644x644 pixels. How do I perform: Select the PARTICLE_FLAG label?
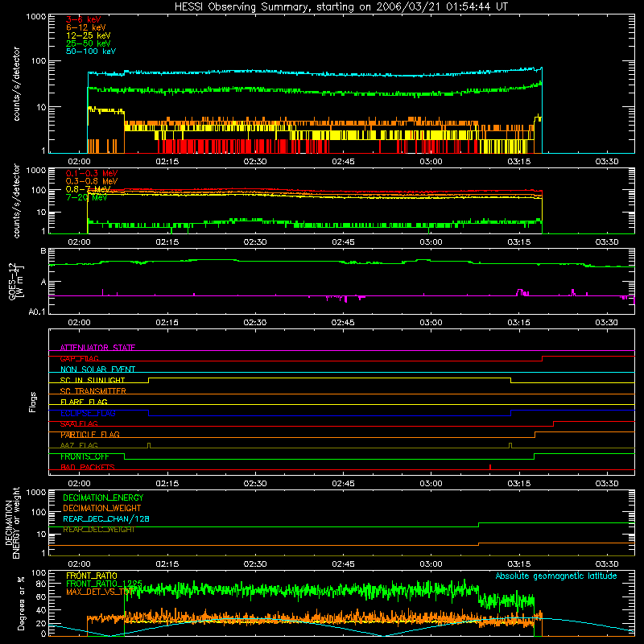tap(90, 435)
